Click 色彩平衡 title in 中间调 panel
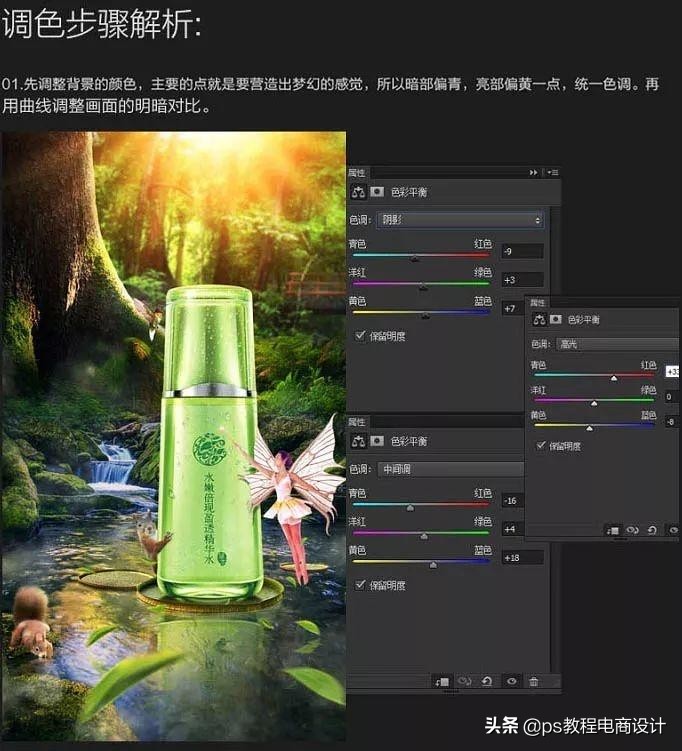 click(x=409, y=441)
